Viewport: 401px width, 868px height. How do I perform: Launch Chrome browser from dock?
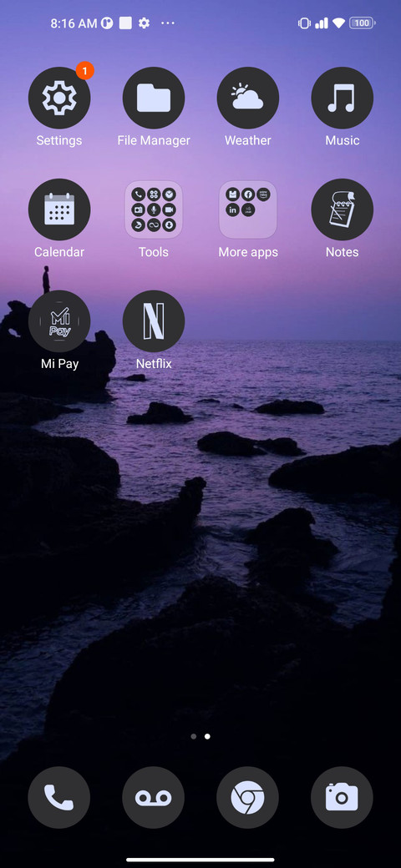pos(247,797)
